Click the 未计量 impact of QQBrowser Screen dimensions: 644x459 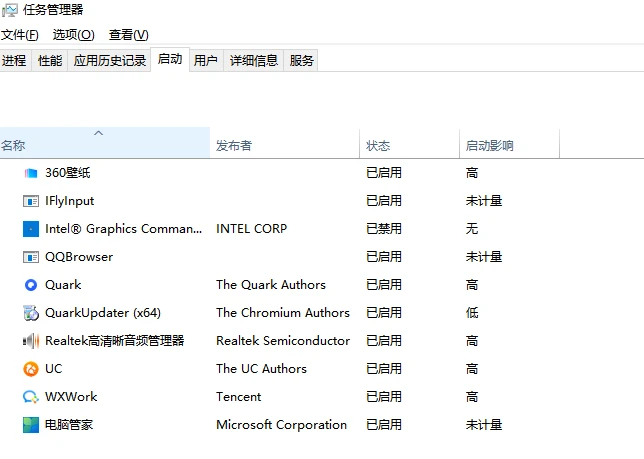484,257
